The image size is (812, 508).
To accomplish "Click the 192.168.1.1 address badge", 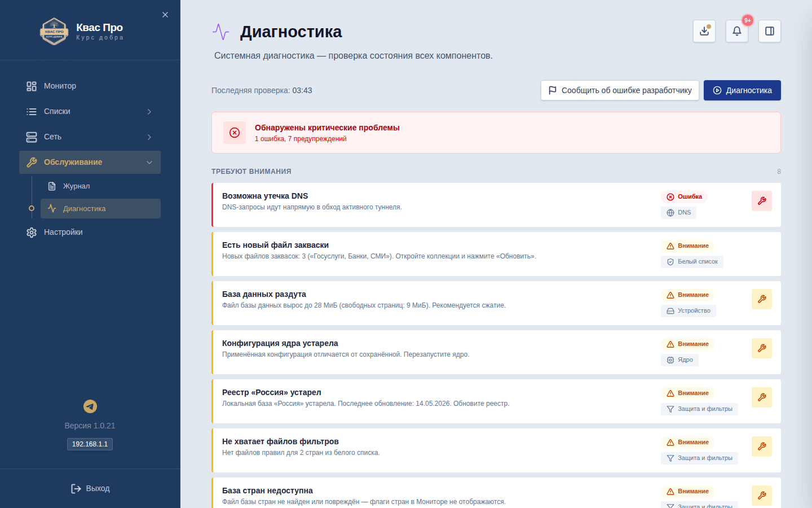I will (90, 444).
